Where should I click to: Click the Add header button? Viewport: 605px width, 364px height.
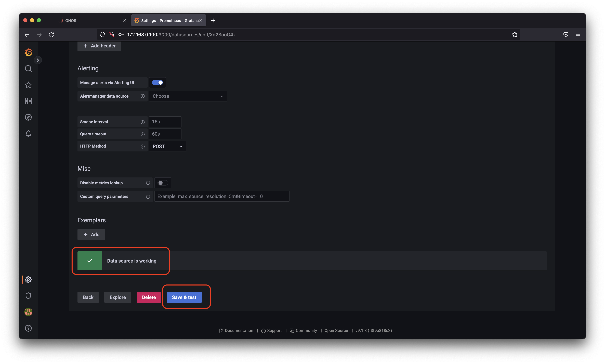[x=99, y=46]
